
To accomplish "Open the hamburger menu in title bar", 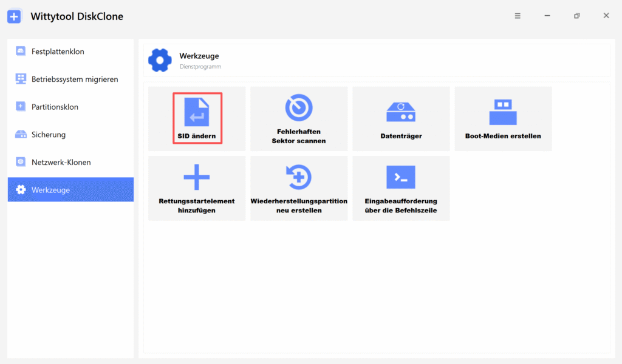I will (x=518, y=16).
